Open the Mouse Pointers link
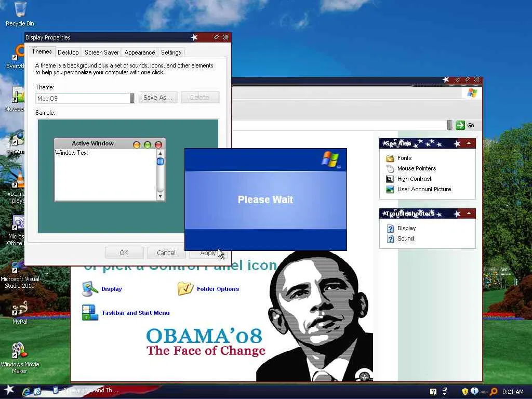The height and width of the screenshot is (399, 532). pyautogui.click(x=417, y=169)
